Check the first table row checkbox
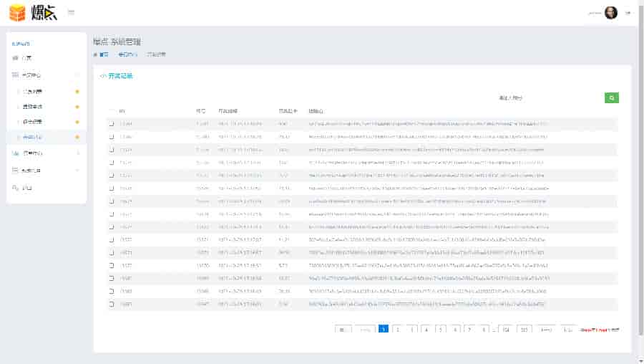Viewport: 644px width, 364px height. tap(112, 124)
